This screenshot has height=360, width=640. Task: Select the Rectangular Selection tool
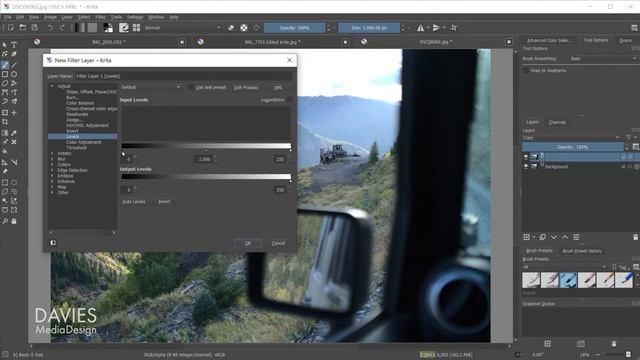[5, 182]
